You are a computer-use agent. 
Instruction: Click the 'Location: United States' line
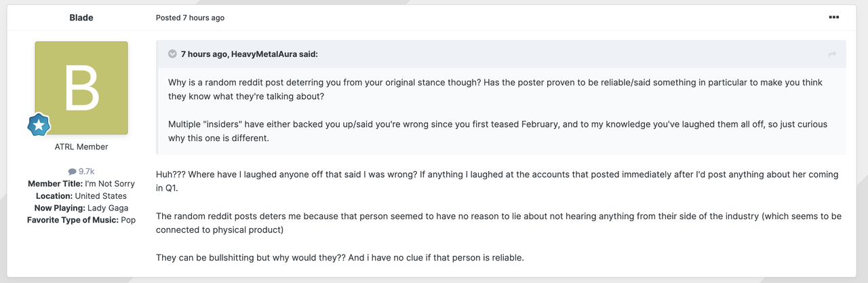81,196
